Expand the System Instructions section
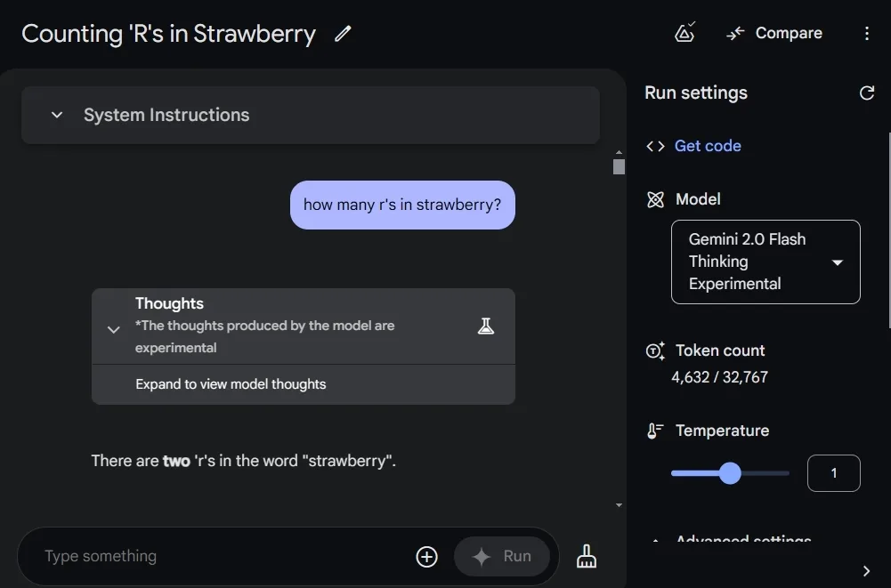The image size is (891, 588). click(x=311, y=115)
